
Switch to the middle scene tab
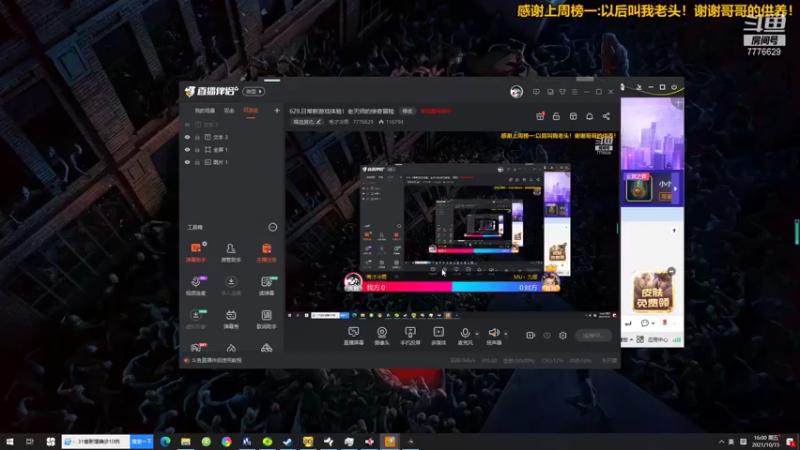229,111
